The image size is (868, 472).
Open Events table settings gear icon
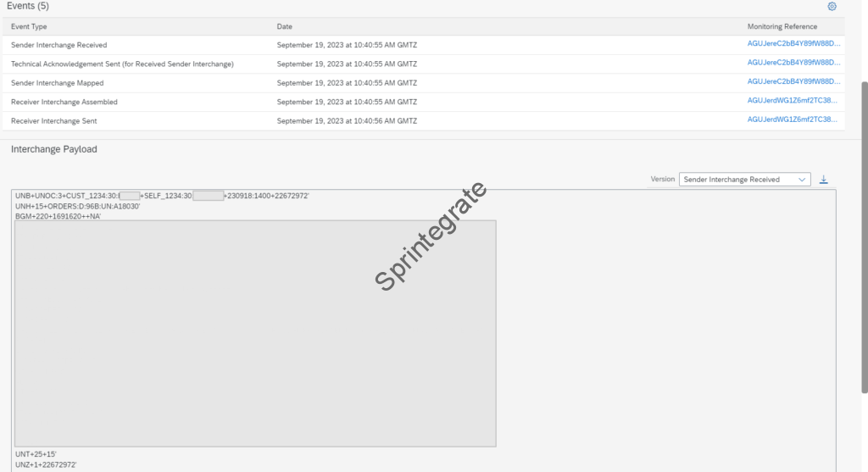coord(832,7)
